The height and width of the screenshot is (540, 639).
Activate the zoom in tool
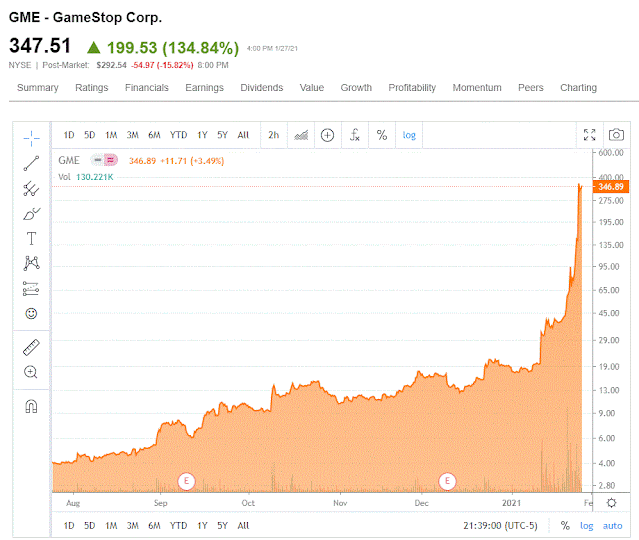31,372
